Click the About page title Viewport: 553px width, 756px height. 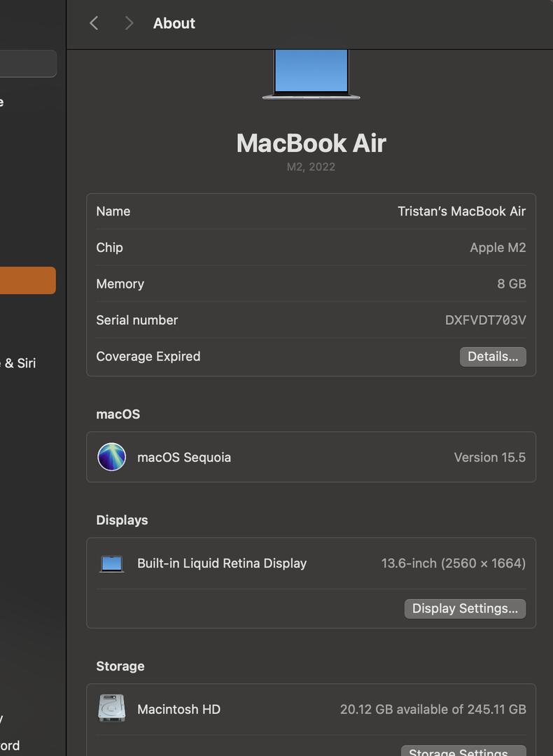(174, 23)
